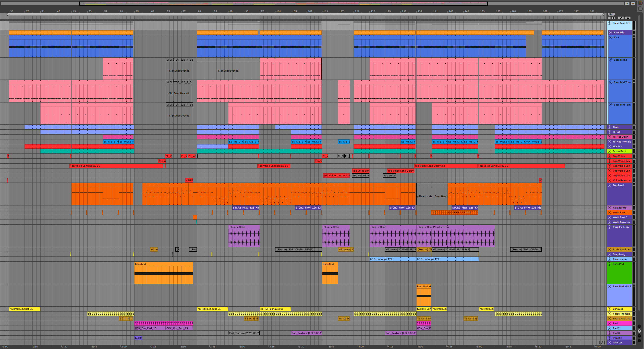
Task: Fold the Kick+Bass Group track
Action: pyautogui.click(x=610, y=23)
